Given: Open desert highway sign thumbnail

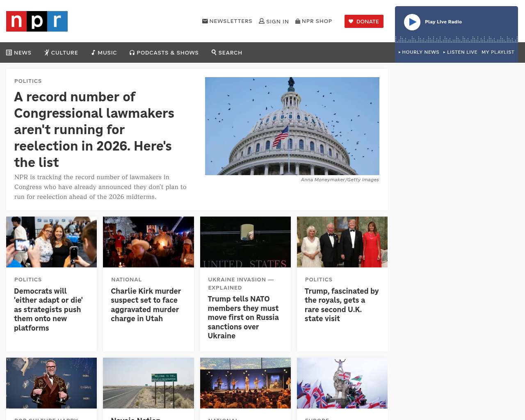Looking at the screenshot, I should click(148, 383).
